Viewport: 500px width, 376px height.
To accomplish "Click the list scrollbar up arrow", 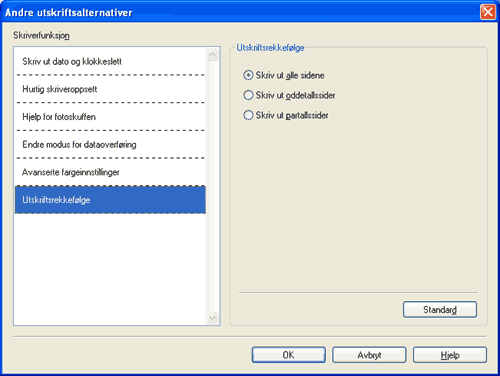I will 212,54.
